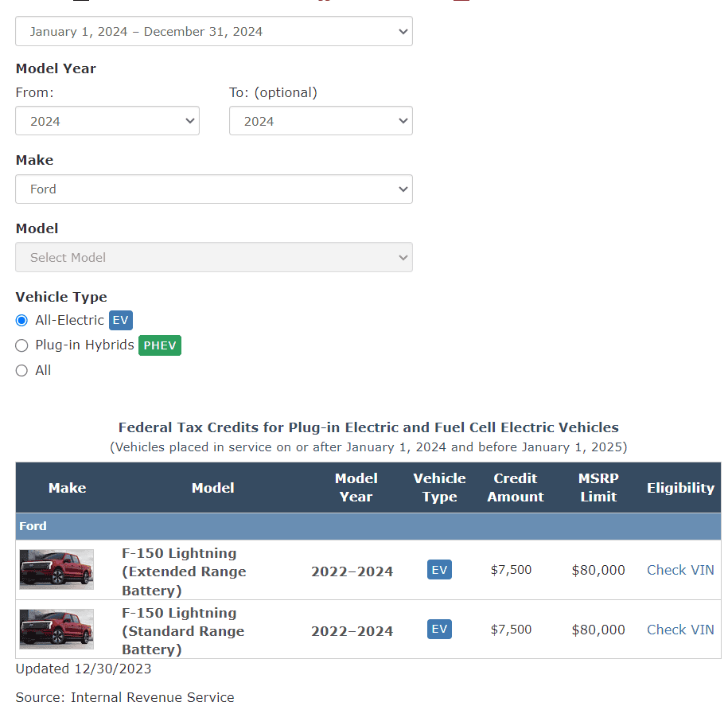
Task: Open the Make dropdown showing Ford
Action: pos(213,189)
